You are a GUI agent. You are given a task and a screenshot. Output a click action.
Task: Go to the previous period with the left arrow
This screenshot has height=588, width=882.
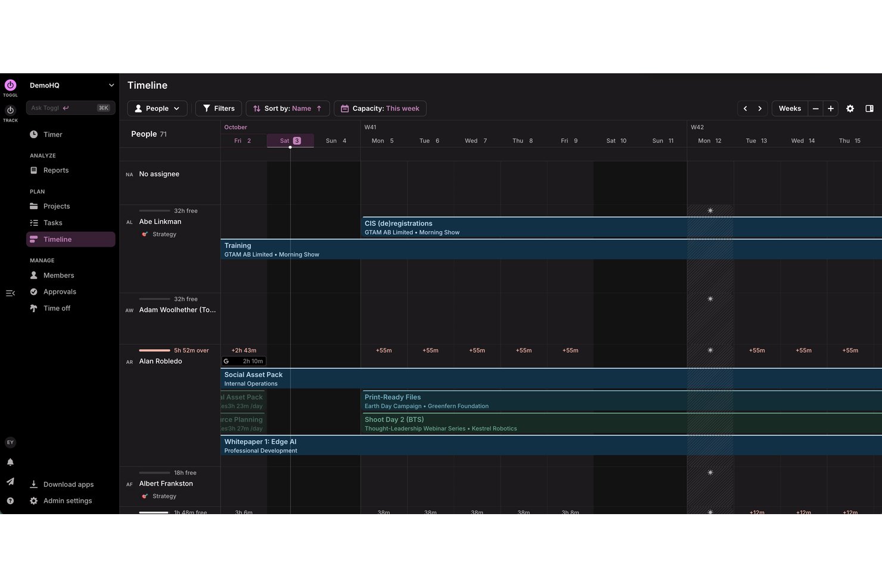coord(745,108)
